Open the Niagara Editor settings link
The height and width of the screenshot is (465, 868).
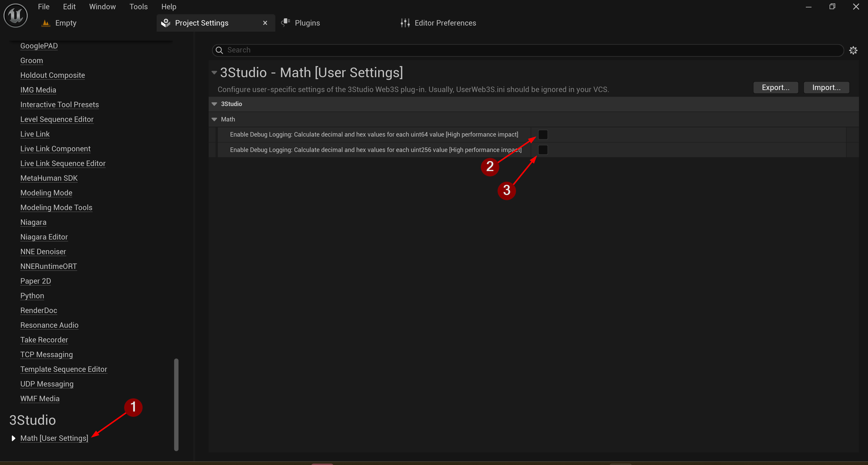pyautogui.click(x=44, y=237)
